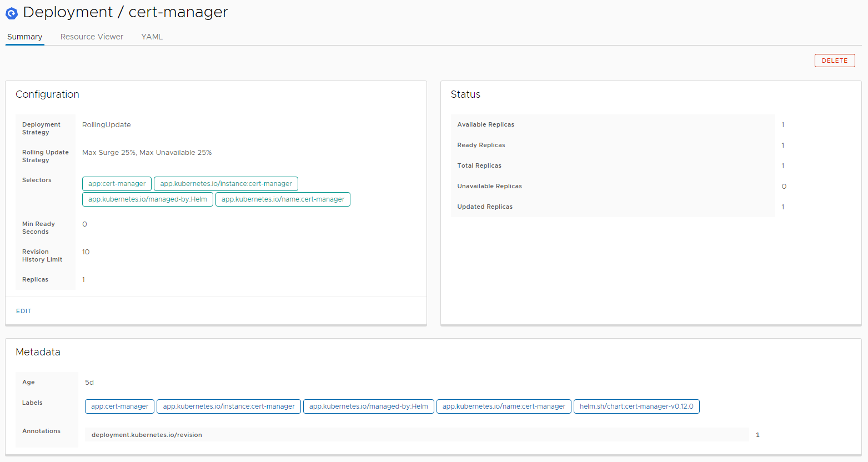Open the Resource Viewer tab
The image size is (868, 462).
click(92, 37)
